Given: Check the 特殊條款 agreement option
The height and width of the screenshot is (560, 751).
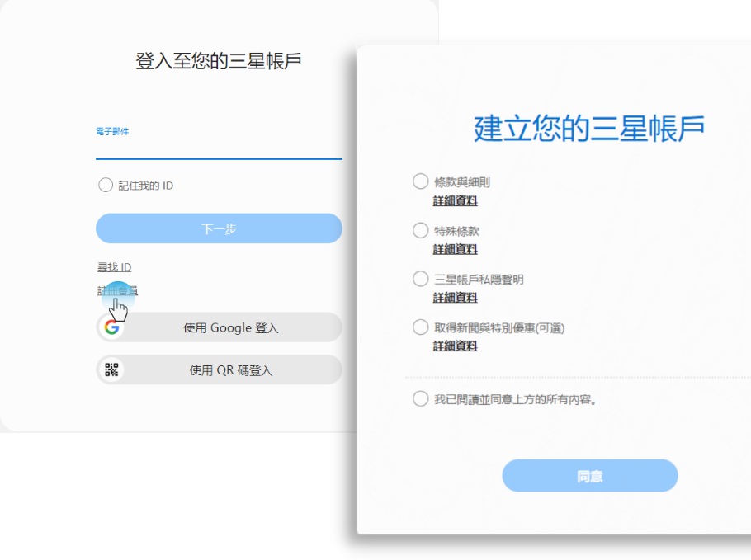Looking at the screenshot, I should pyautogui.click(x=420, y=230).
